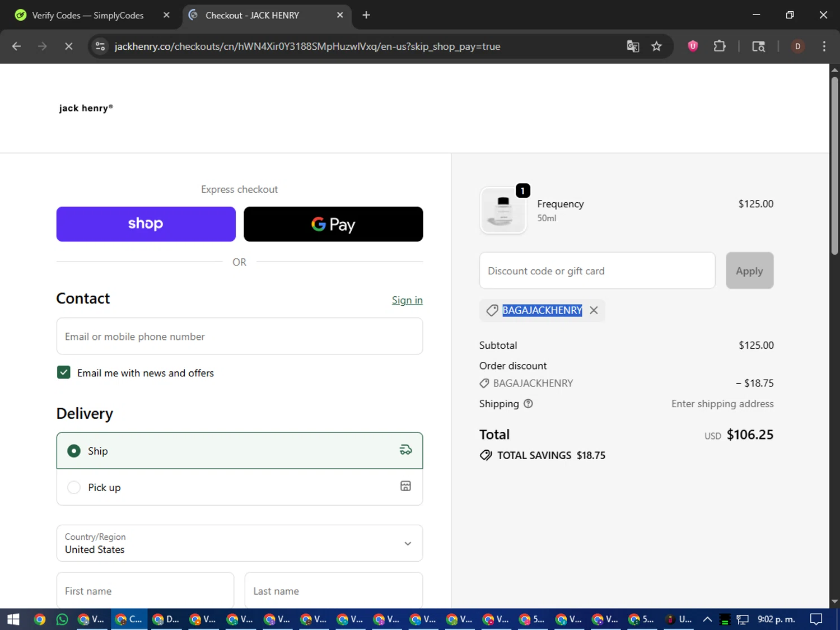Stop loading the page with the X icon
This screenshot has height=630, width=840.
(x=68, y=46)
